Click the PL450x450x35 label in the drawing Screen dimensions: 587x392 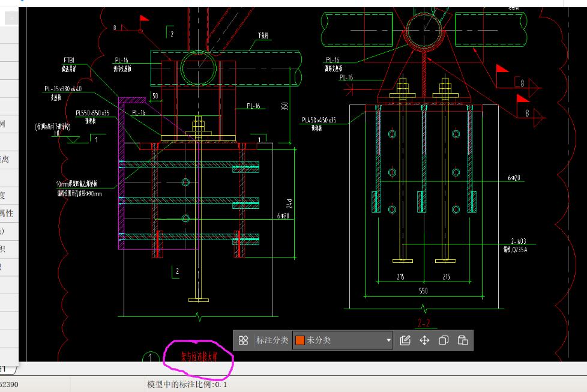319,120
